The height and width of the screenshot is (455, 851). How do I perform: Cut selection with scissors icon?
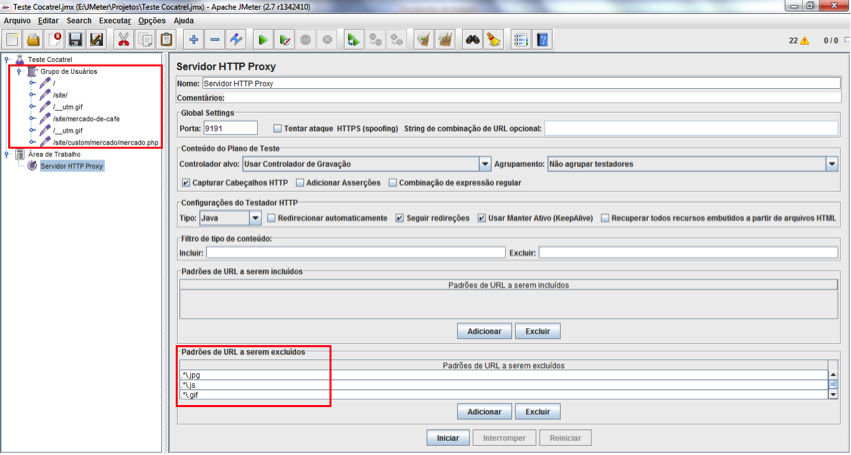(124, 40)
